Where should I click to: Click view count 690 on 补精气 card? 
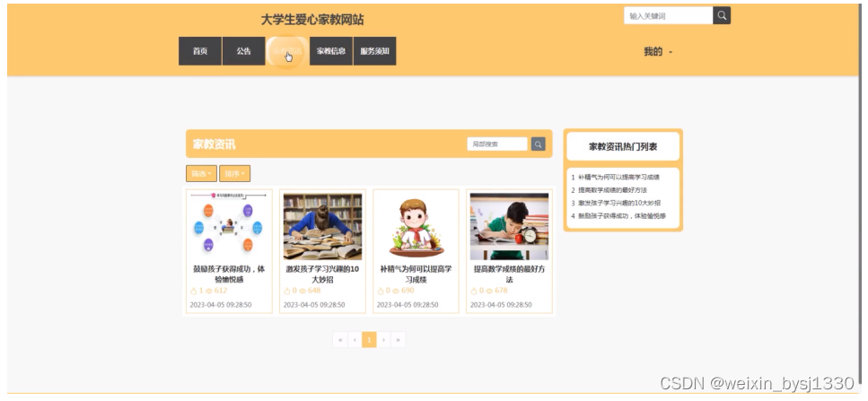tap(408, 291)
